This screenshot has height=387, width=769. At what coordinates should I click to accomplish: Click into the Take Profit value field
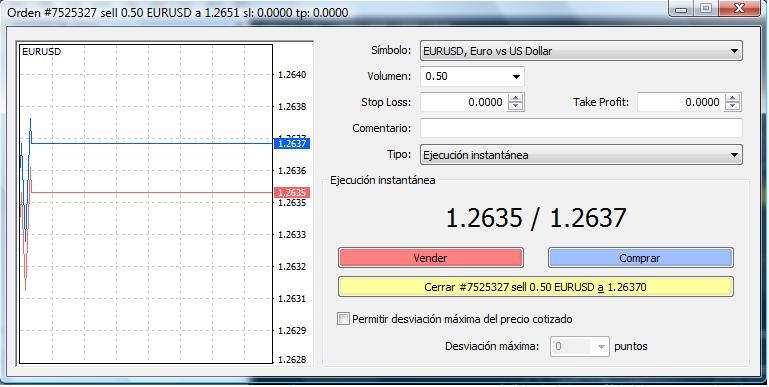click(x=681, y=102)
